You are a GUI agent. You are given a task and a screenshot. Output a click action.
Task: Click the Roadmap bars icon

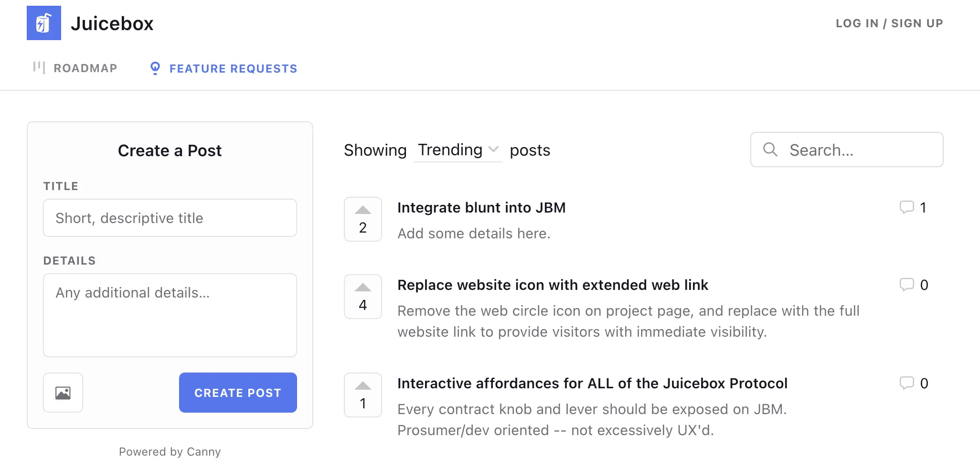click(x=39, y=68)
